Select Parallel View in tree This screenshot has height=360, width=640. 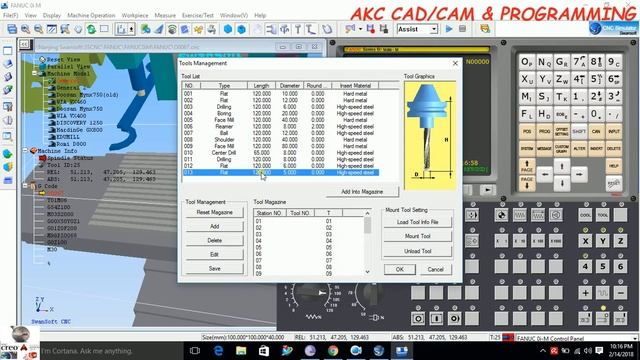68,66
